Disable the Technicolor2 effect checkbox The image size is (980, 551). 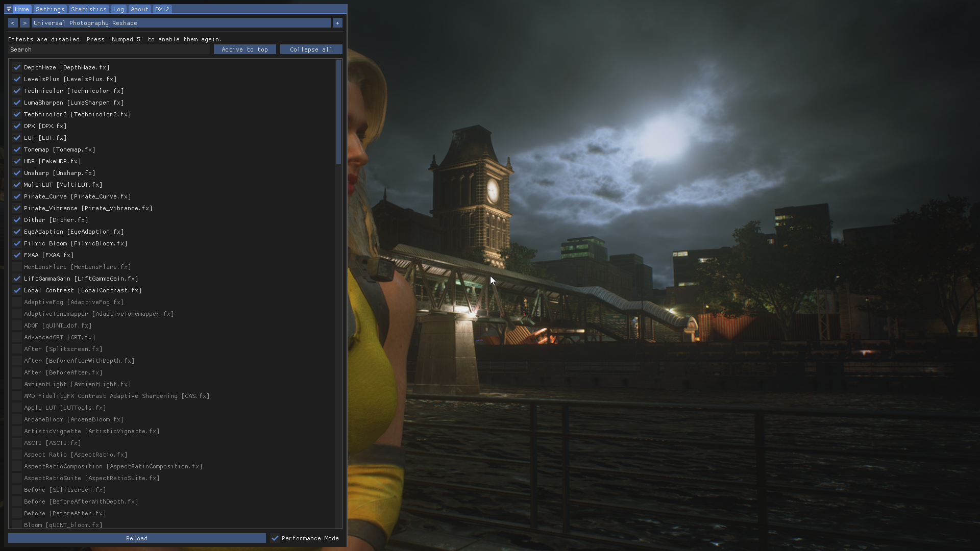click(17, 114)
